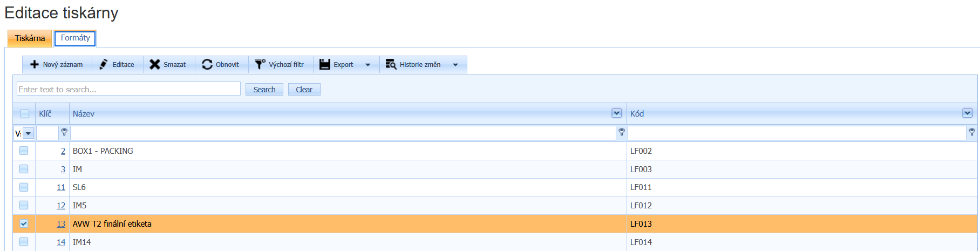The height and width of the screenshot is (251, 980).
Task: Click the Nový záznam plus icon
Action: (35, 64)
